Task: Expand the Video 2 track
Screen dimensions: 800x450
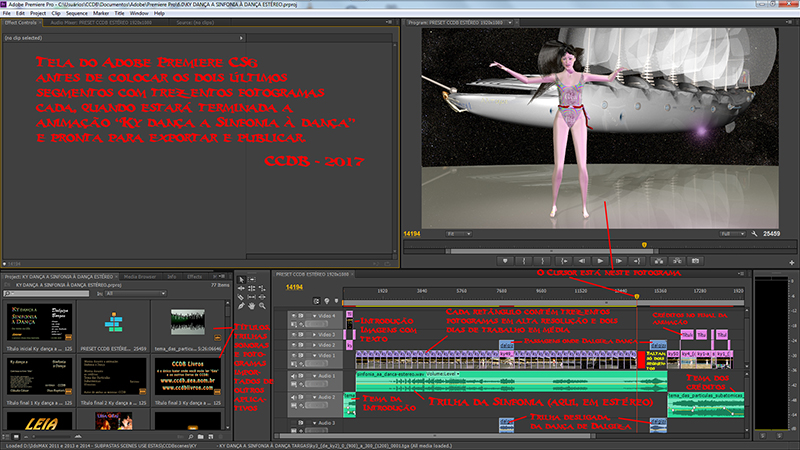Action: [x=314, y=345]
